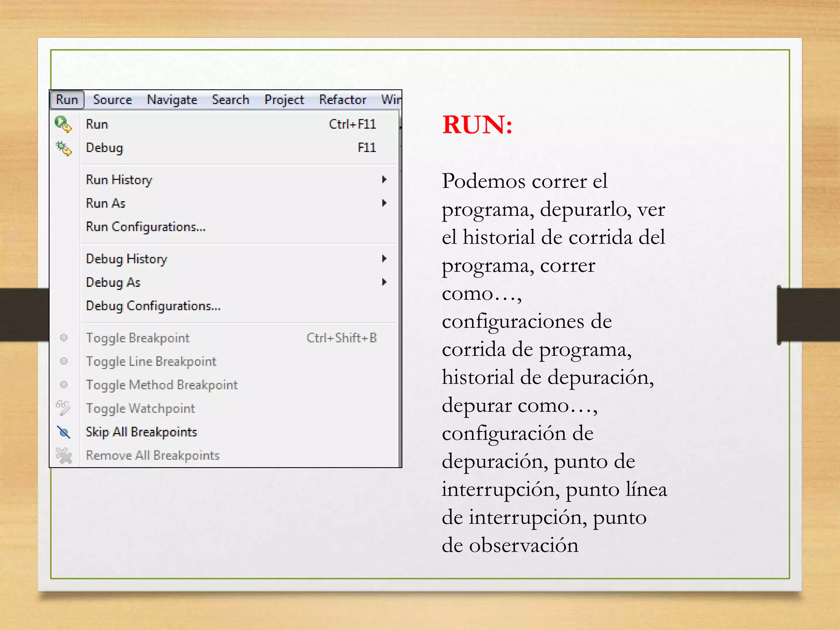This screenshot has width=840, height=630.
Task: Expand the Debug History submenu arrow
Action: coord(384,258)
